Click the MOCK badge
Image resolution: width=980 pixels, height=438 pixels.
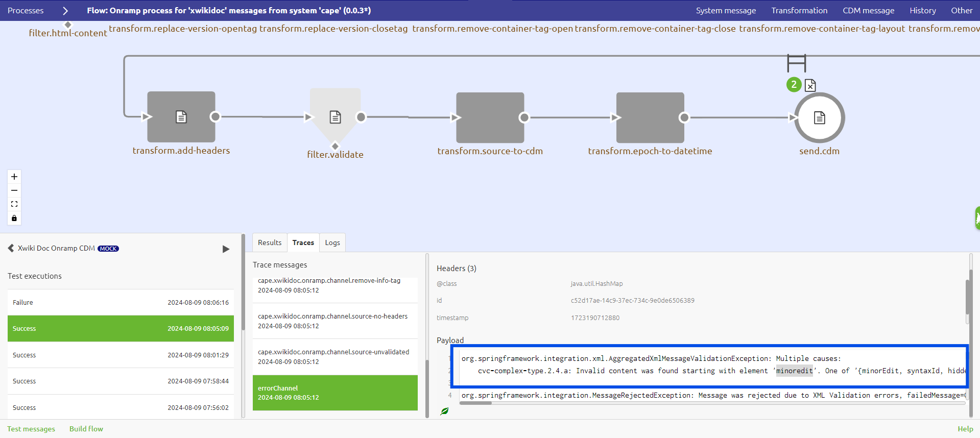(108, 249)
